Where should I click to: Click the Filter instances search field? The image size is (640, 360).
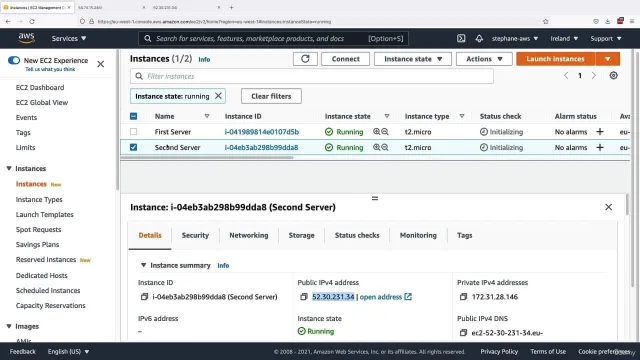click(312, 76)
